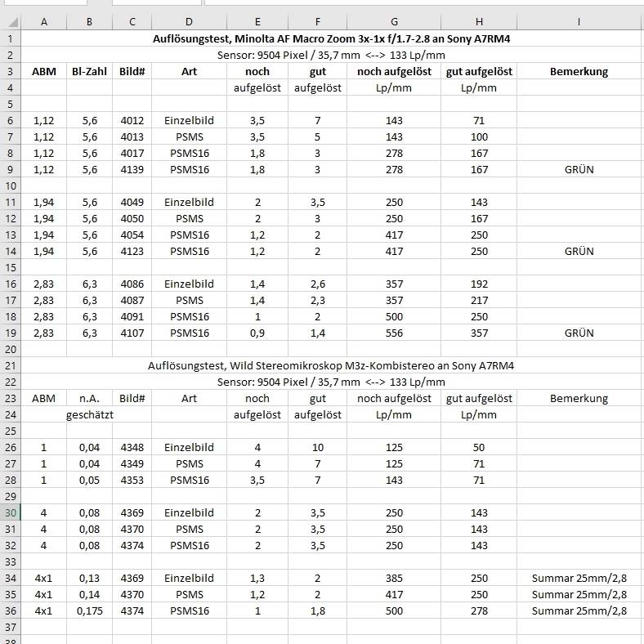
Task: Select the 'geschätzt' cell
Action: click(89, 414)
